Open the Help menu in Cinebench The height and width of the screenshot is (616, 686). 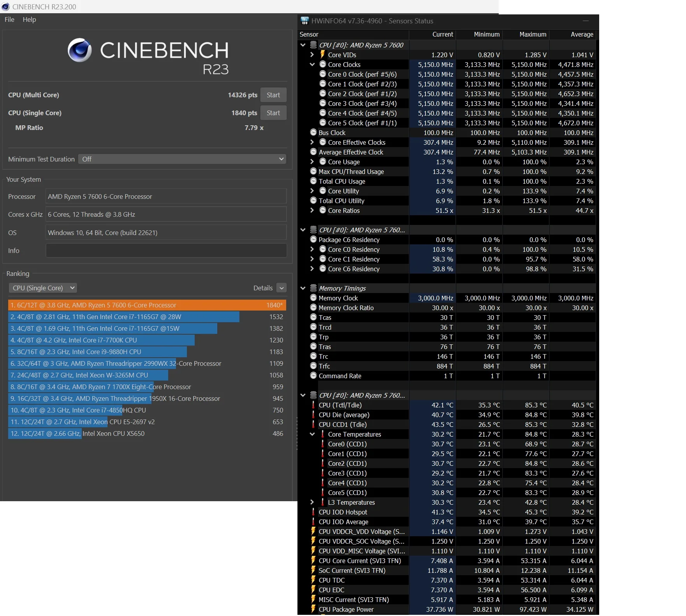[29, 19]
